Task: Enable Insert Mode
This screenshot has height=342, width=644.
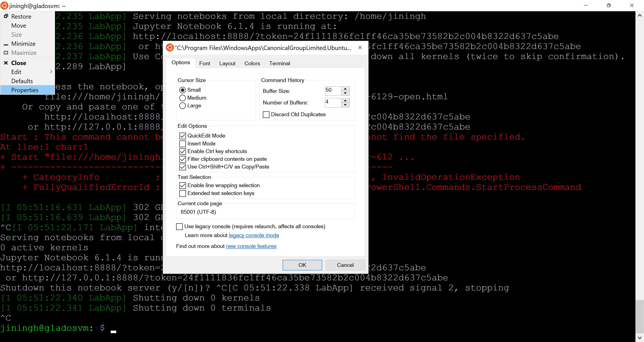Action: point(183,144)
